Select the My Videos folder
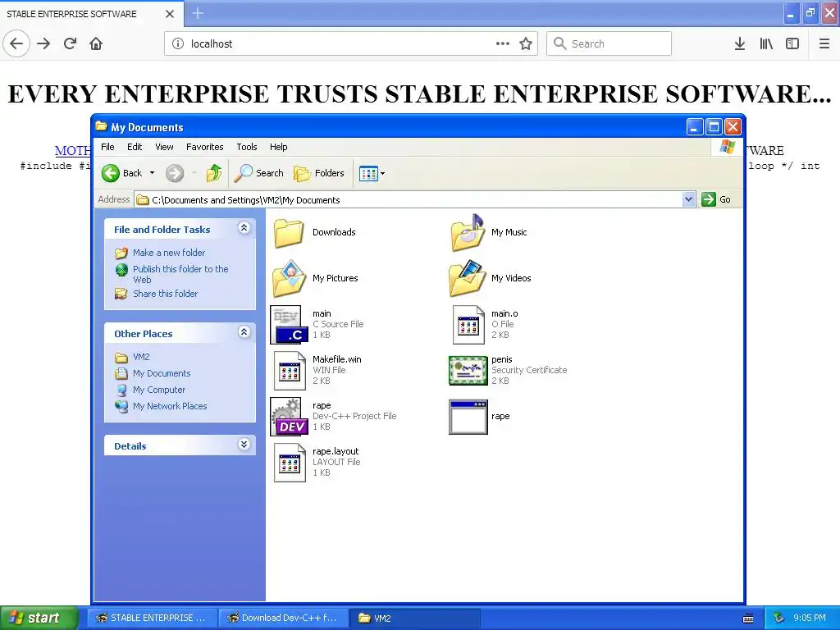This screenshot has width=840, height=630. point(491,279)
